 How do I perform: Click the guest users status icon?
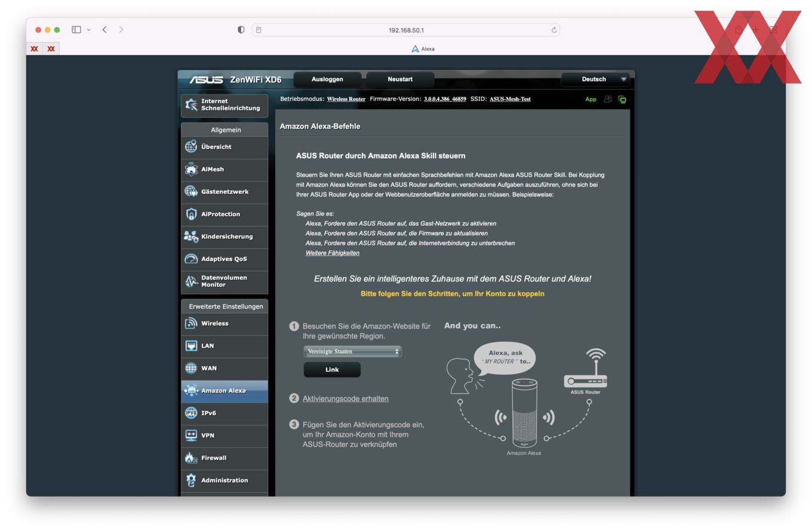(608, 99)
